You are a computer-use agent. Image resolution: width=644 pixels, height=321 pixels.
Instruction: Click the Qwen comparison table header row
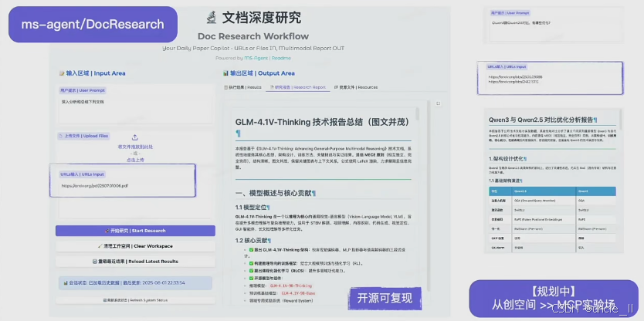click(x=552, y=191)
